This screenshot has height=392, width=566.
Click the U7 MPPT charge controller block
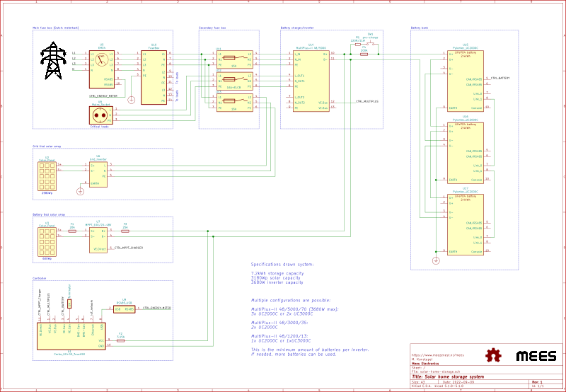point(98,240)
